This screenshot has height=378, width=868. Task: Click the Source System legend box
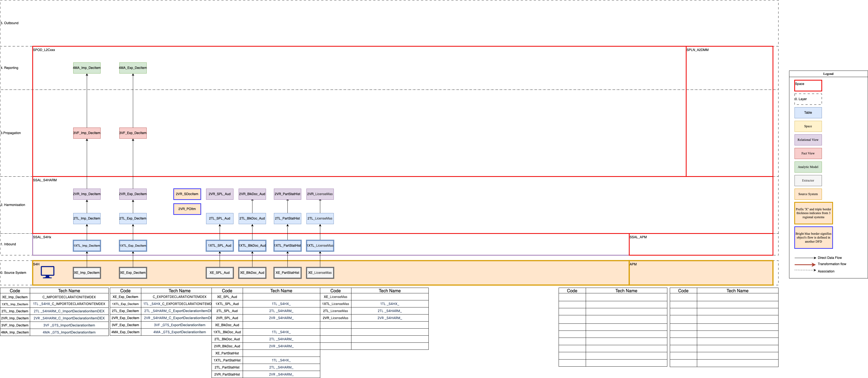tap(808, 194)
